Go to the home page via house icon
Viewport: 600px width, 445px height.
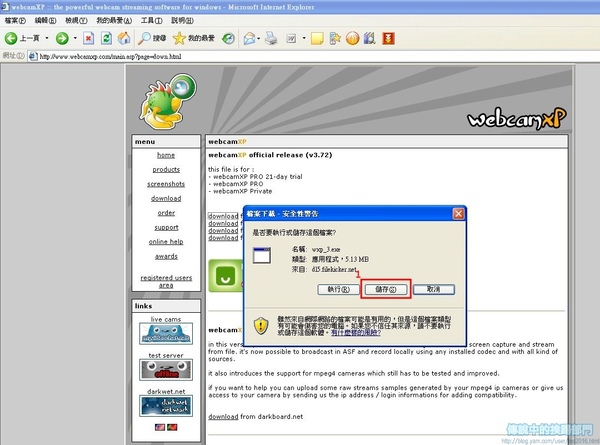pyautogui.click(x=124, y=38)
